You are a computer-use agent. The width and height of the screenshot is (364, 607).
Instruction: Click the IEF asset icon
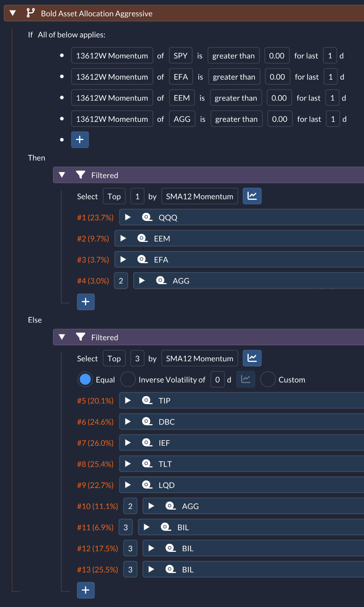[x=147, y=443]
